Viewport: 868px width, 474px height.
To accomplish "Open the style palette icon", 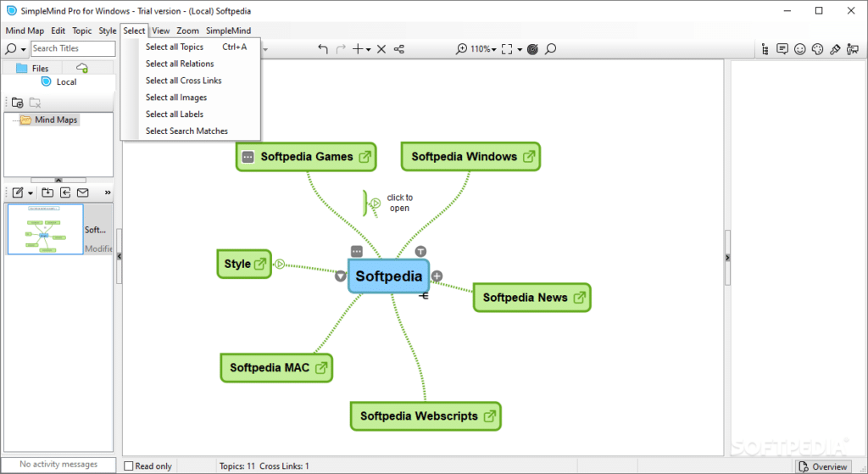I will [818, 49].
